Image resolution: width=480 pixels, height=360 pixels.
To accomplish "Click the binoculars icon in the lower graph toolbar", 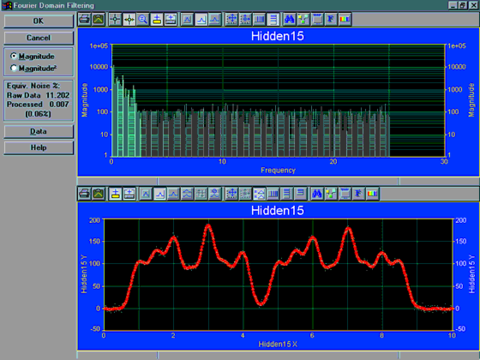I will pos(317,194).
